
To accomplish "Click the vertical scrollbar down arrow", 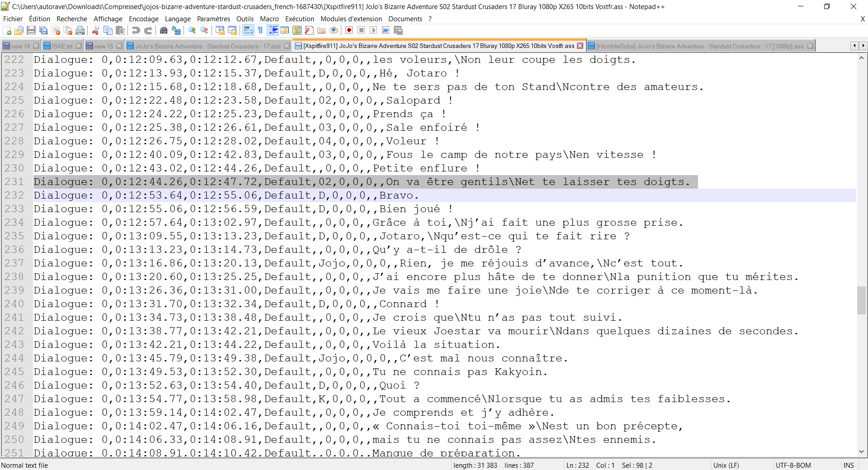I will [x=861, y=451].
